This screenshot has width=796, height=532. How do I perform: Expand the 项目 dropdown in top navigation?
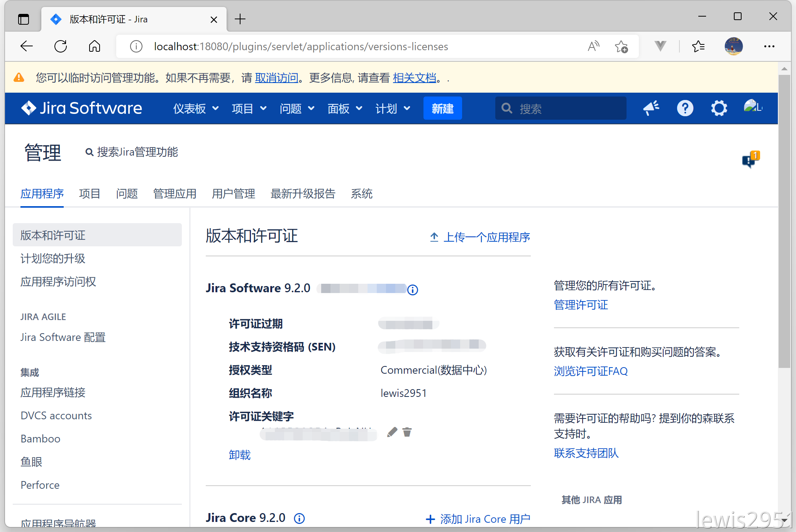(x=249, y=108)
